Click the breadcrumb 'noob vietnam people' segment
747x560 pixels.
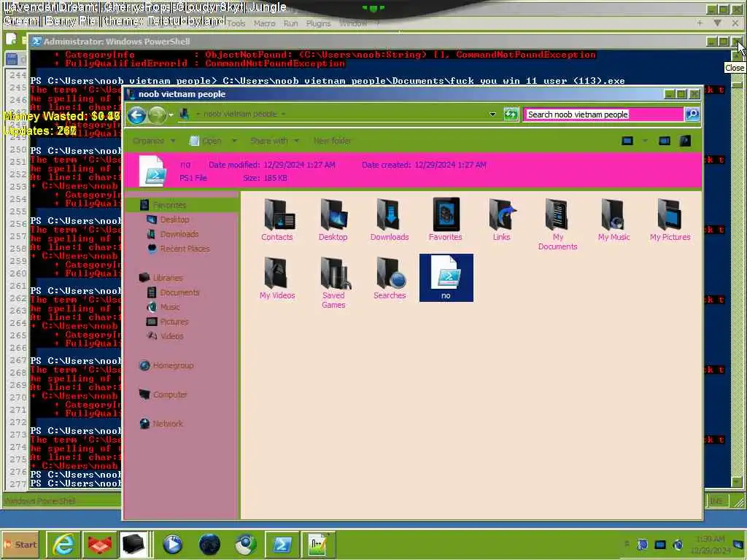pyautogui.click(x=240, y=114)
